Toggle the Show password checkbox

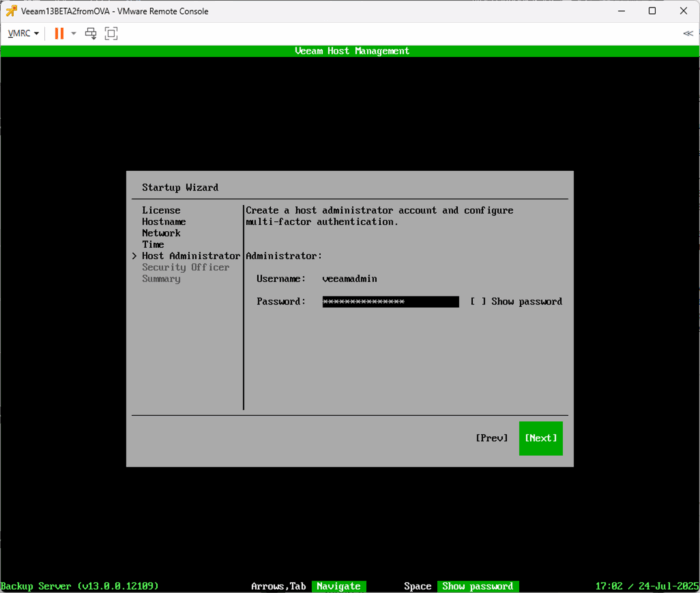[x=478, y=301]
